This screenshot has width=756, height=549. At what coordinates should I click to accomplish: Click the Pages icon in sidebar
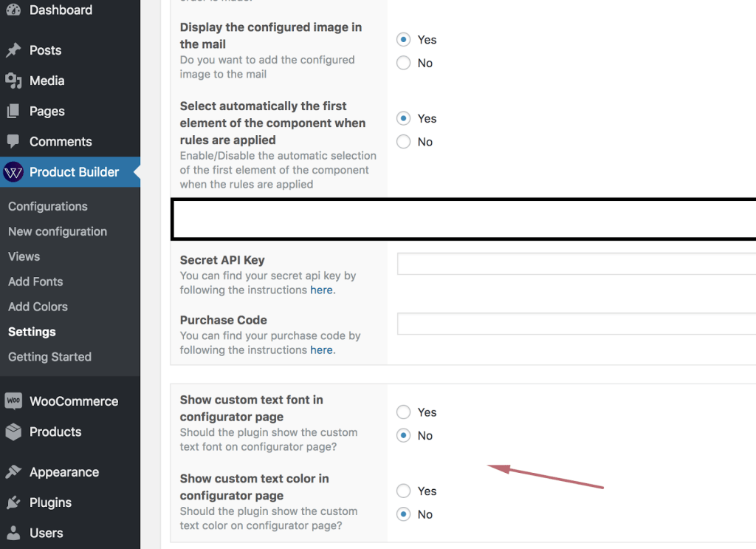coord(13,111)
